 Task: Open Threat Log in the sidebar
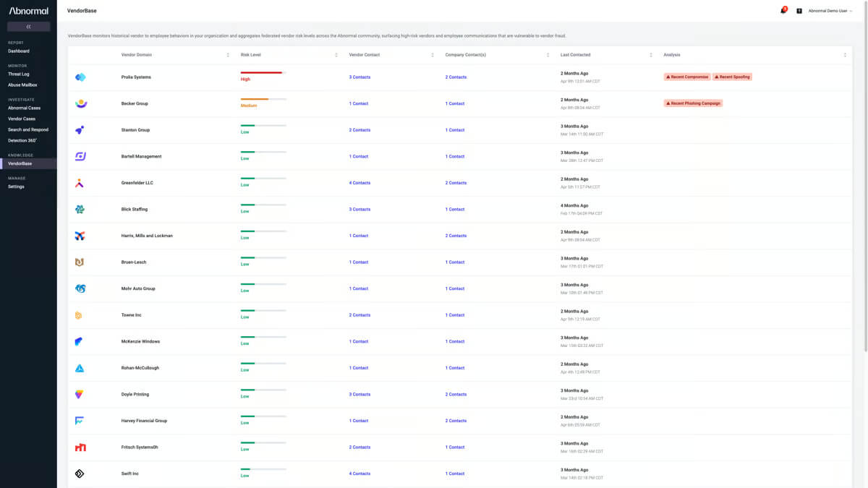point(19,74)
